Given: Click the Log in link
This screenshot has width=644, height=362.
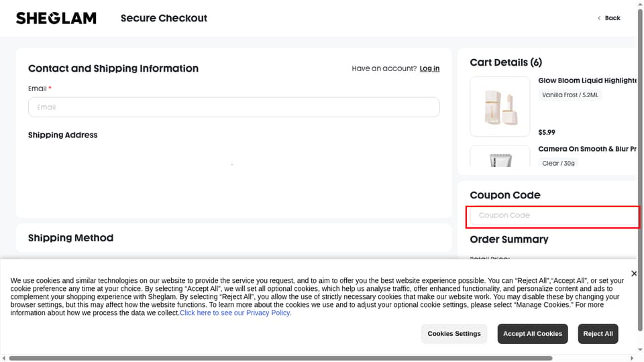Looking at the screenshot, I should 429,68.
